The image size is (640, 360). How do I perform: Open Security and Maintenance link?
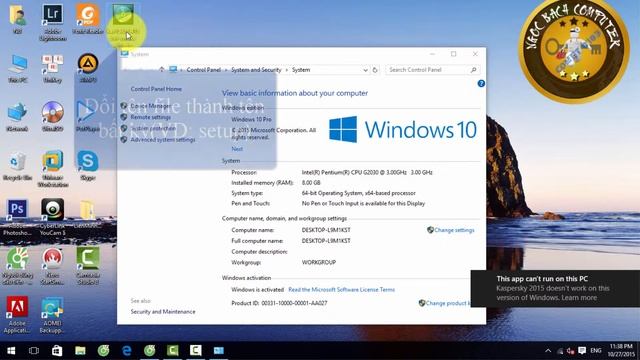[163, 311]
